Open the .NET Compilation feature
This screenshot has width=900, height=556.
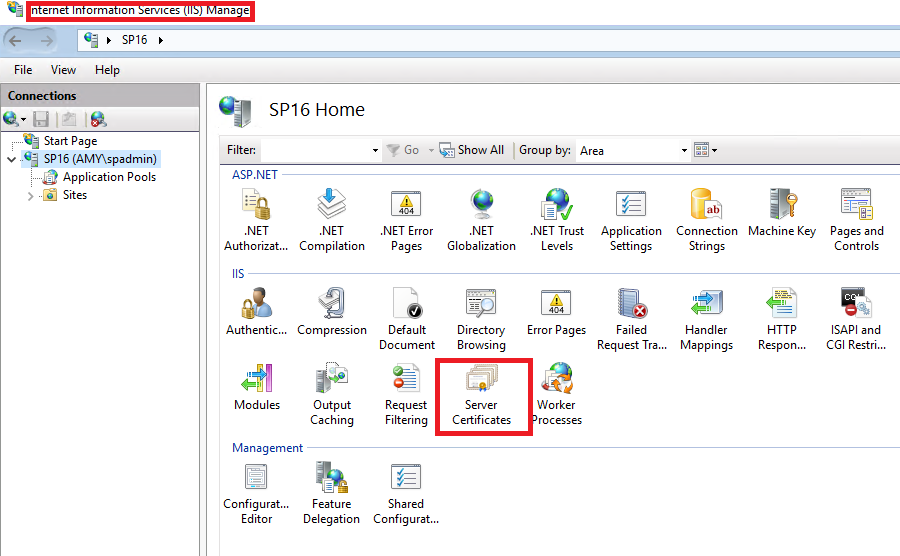(x=332, y=220)
